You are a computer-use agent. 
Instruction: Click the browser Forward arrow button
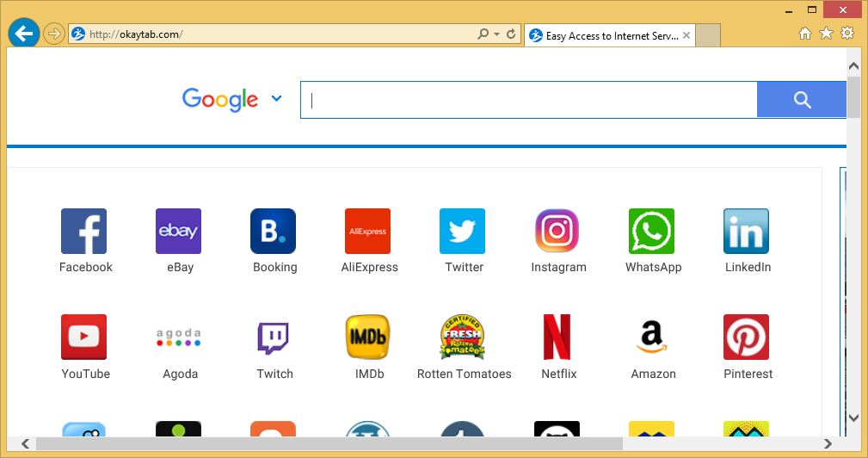pyautogui.click(x=53, y=34)
